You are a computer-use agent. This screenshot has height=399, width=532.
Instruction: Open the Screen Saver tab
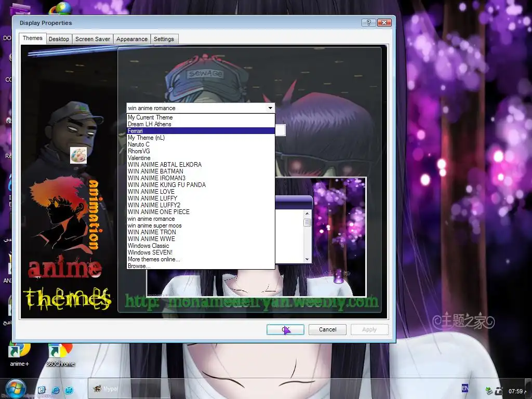(x=92, y=39)
